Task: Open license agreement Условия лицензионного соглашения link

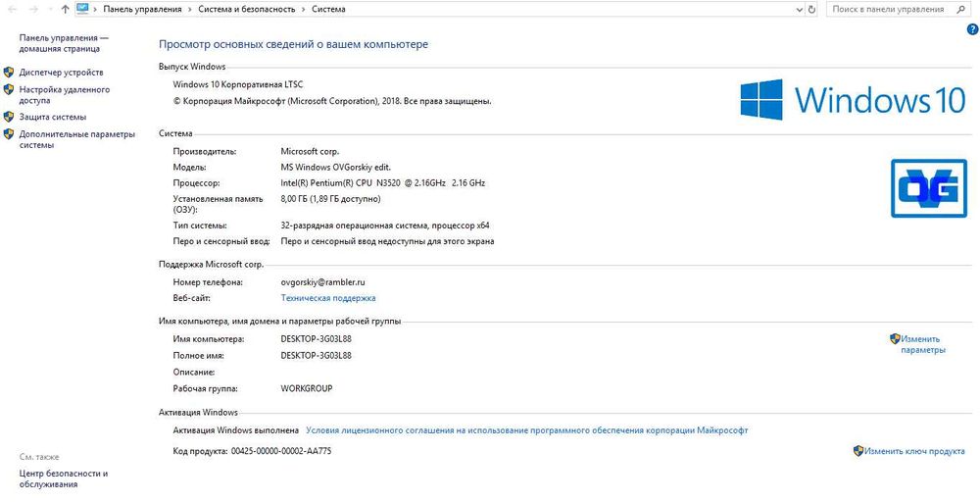Action: click(x=527, y=430)
